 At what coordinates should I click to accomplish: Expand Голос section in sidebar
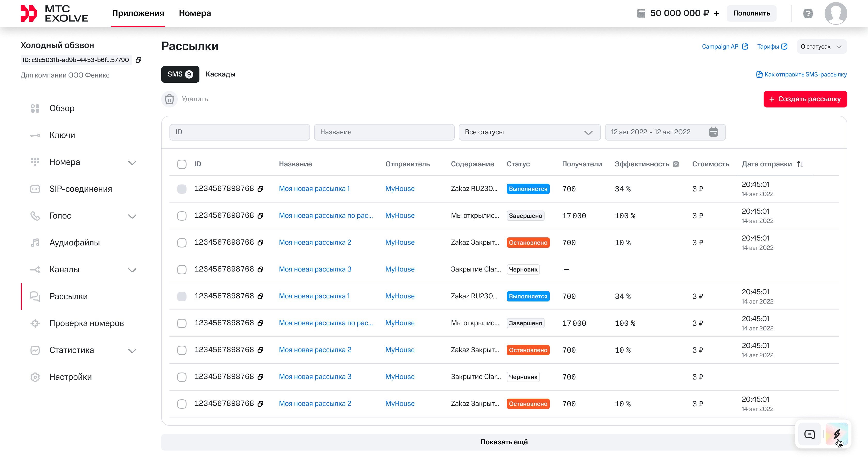click(x=132, y=216)
